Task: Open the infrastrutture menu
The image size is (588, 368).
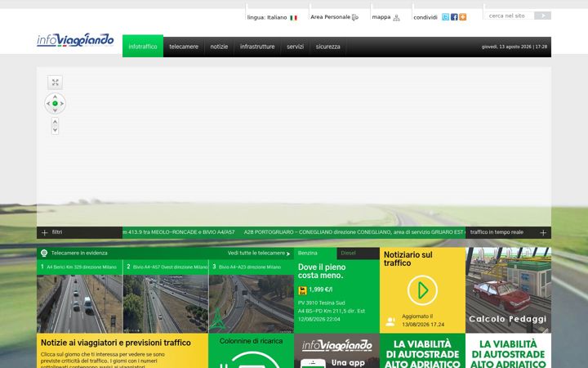Action: [x=257, y=47]
